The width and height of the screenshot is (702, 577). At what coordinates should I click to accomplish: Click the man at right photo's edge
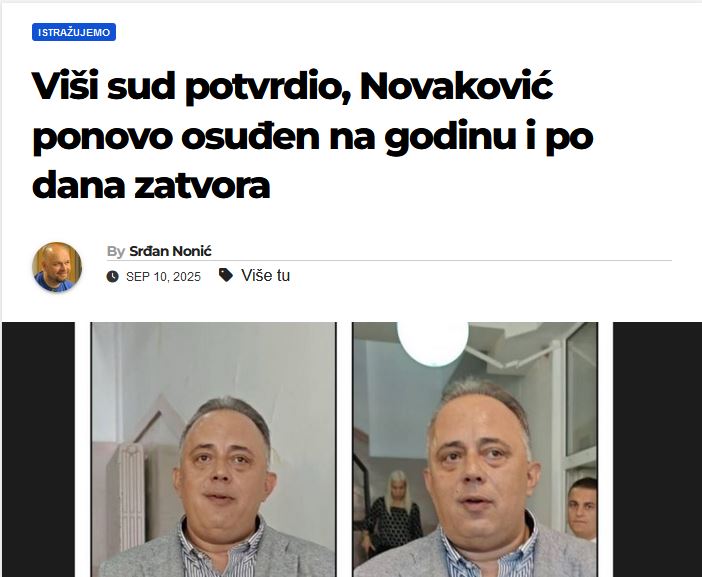pos(582,509)
